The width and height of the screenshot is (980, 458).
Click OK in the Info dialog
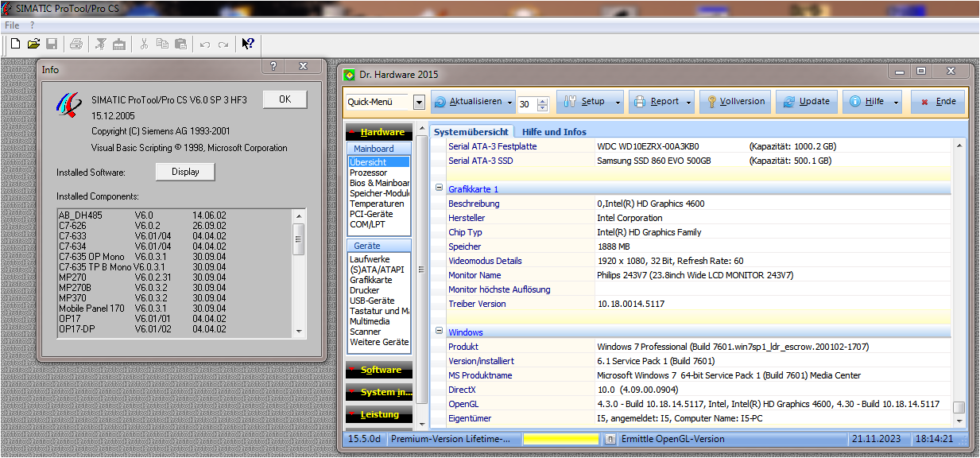(285, 99)
